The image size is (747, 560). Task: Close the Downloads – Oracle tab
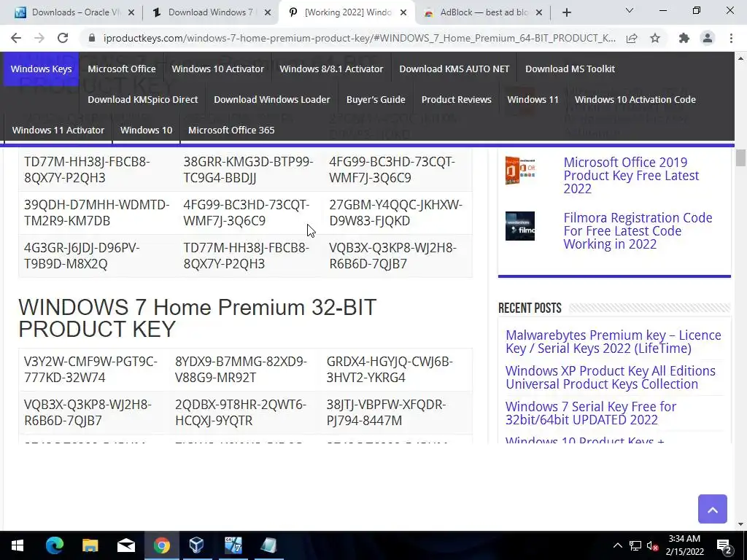coord(131,12)
